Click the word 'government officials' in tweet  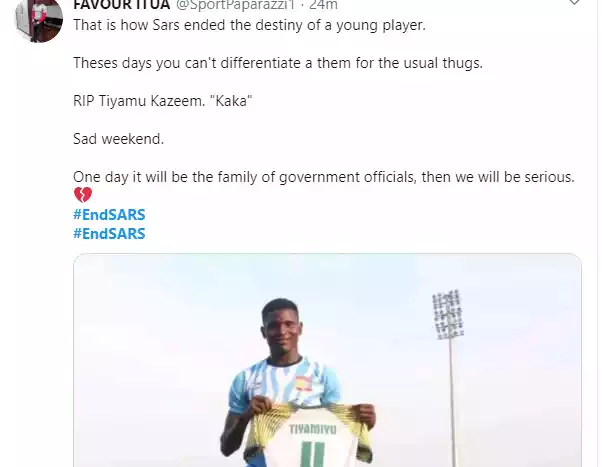point(347,177)
